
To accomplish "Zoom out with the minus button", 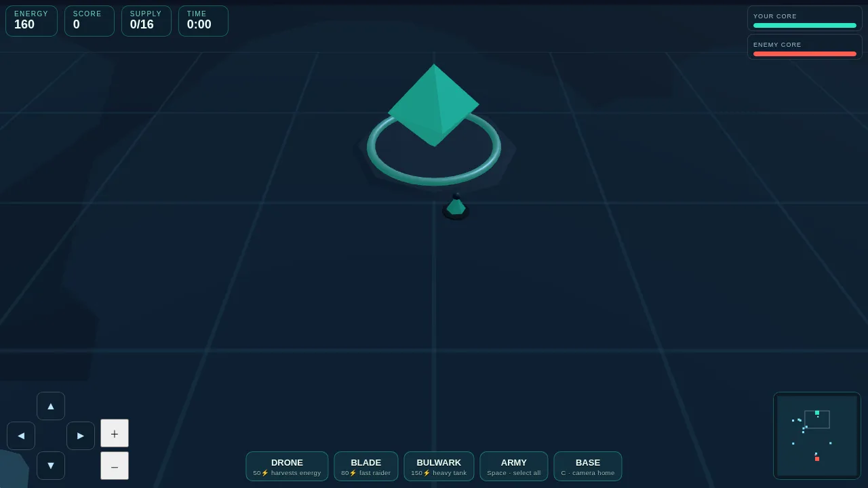I will [x=115, y=466].
